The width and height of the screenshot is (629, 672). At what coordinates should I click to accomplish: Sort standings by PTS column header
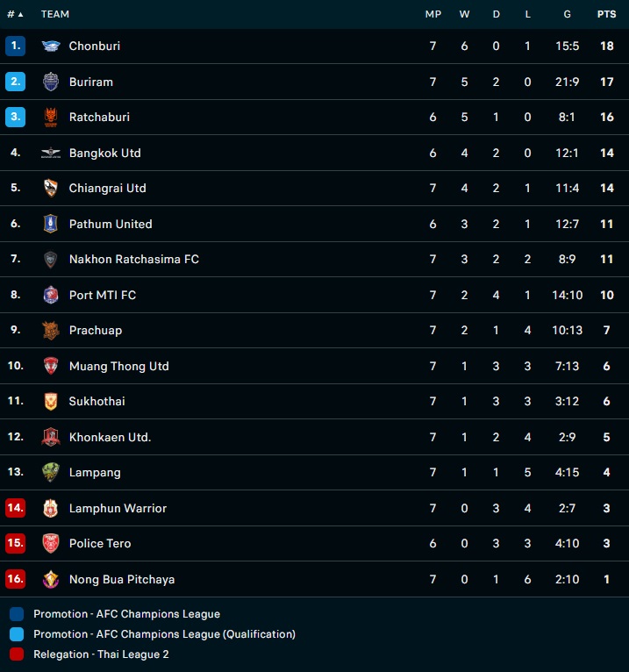click(x=606, y=14)
